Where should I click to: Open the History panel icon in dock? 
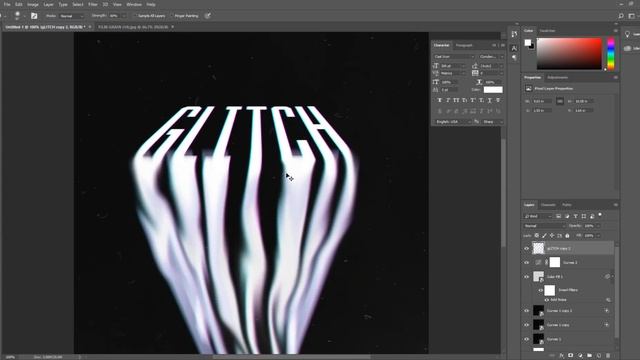(514, 34)
